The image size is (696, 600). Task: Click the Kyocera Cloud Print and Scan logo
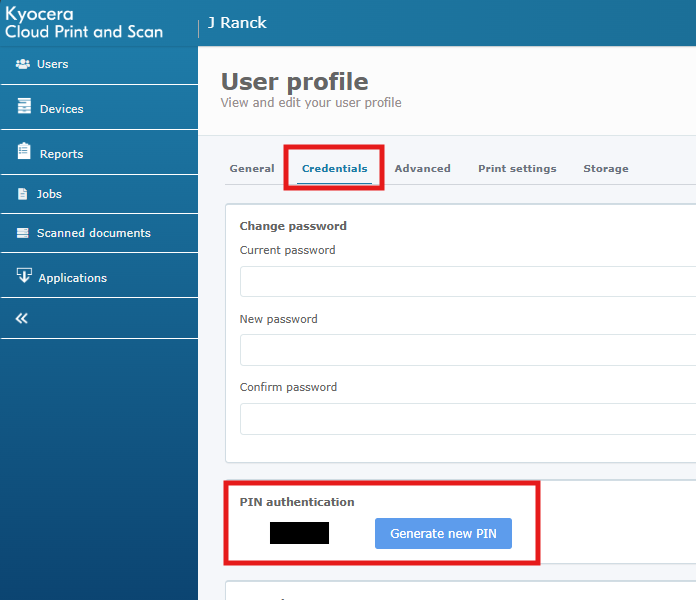pyautogui.click(x=84, y=23)
